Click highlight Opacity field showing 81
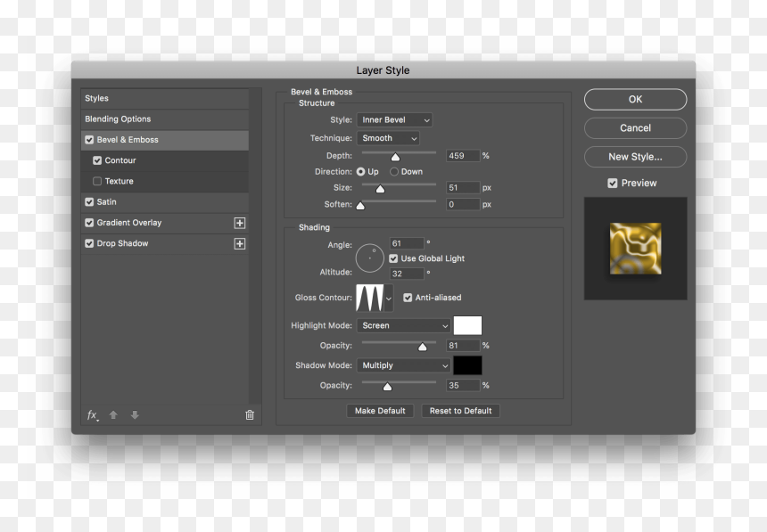Image resolution: width=767 pixels, height=532 pixels. (463, 346)
